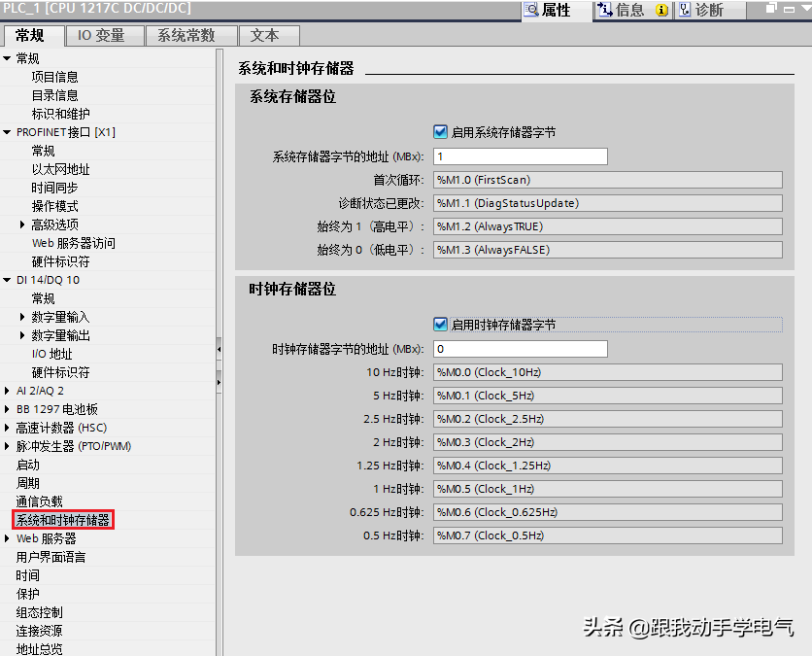Toggle clock memory byte checkbox 启用时钟存储器字节
Viewport: 812px width, 656px height.
pyautogui.click(x=440, y=325)
